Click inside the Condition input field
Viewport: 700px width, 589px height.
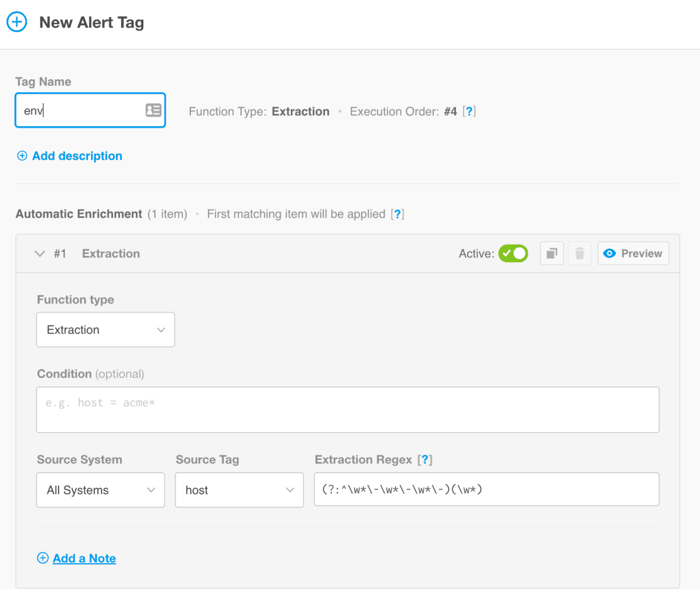tap(347, 410)
